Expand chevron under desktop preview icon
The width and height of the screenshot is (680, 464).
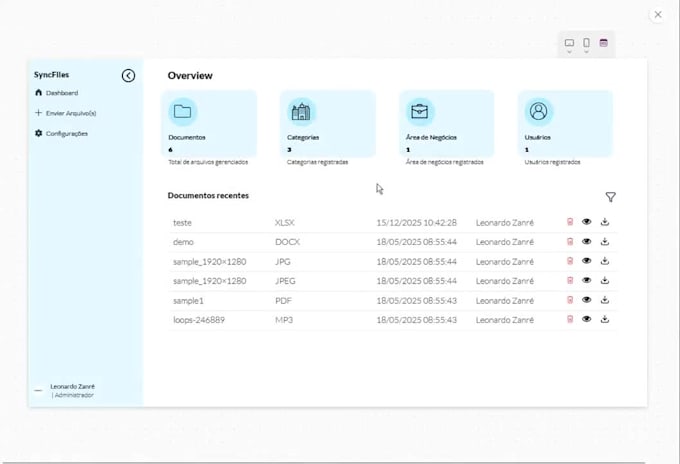569,52
